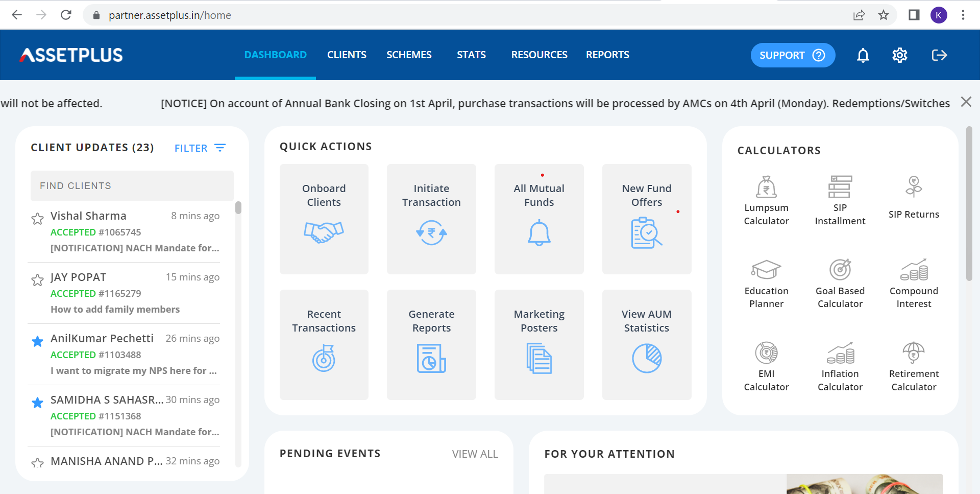Switch to the SCHEMES tab
This screenshot has width=980, height=494.
(408, 55)
